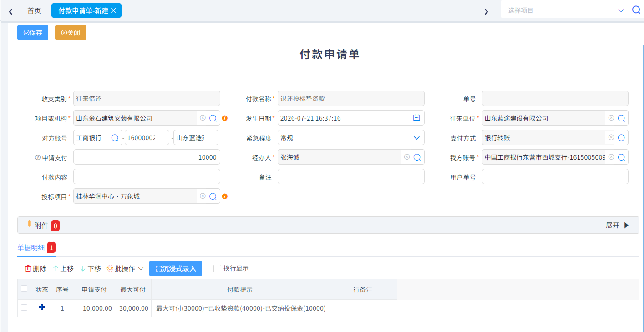The height and width of the screenshot is (332, 644).
Task: Open lookup for 经办人 field
Action: click(417, 157)
